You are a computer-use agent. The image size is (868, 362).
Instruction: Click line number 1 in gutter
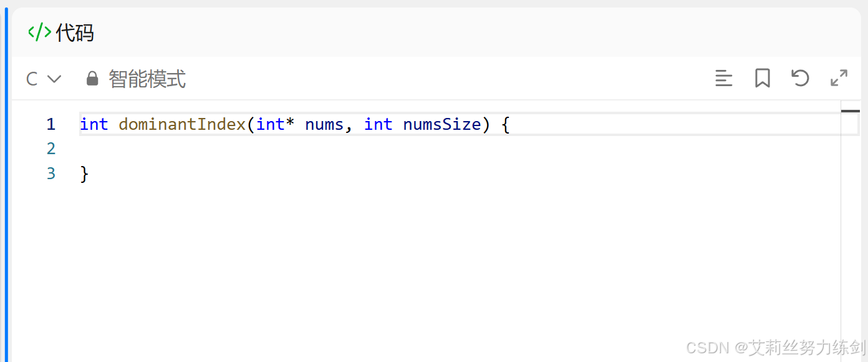[x=51, y=124]
